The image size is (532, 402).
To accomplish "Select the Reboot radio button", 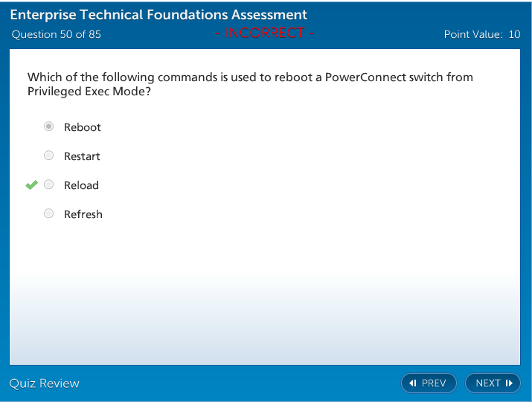I will point(49,127).
